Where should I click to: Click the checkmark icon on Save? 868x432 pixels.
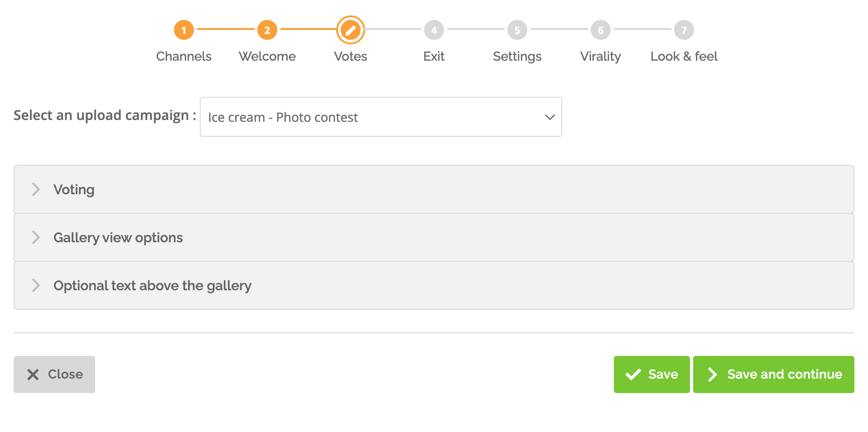(x=633, y=374)
